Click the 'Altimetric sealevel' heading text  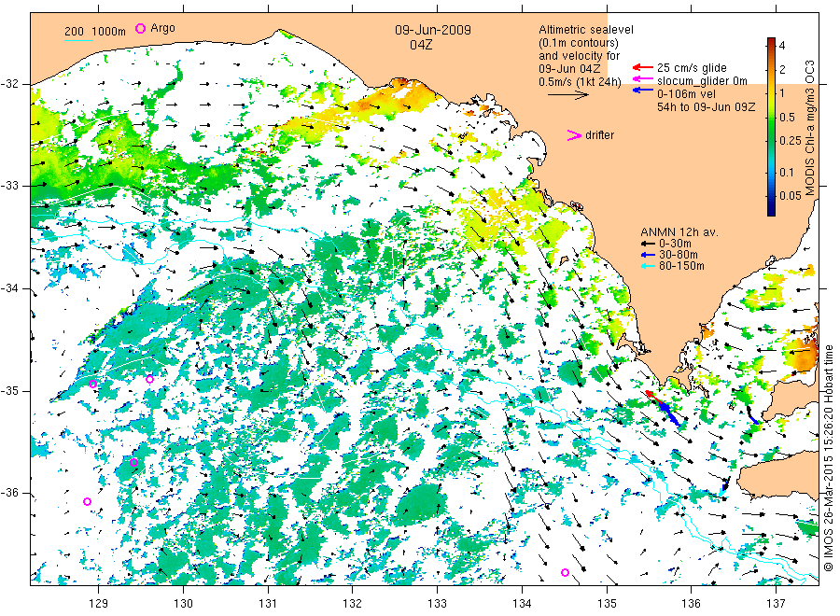[x=585, y=30]
